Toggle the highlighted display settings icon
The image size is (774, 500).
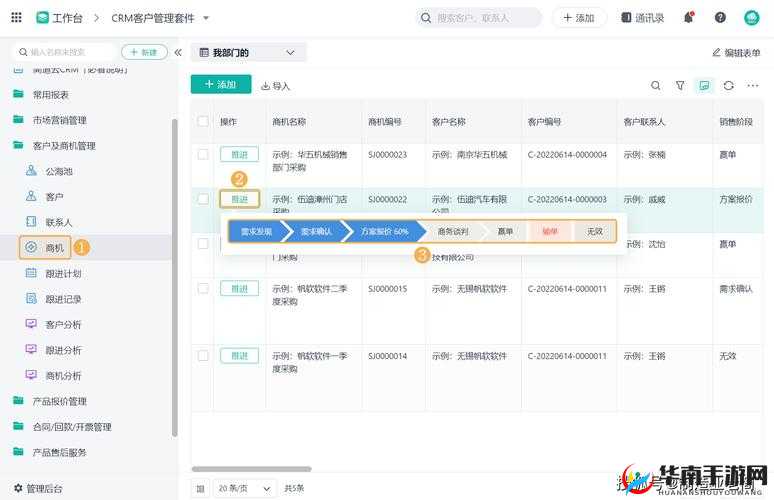(x=704, y=85)
